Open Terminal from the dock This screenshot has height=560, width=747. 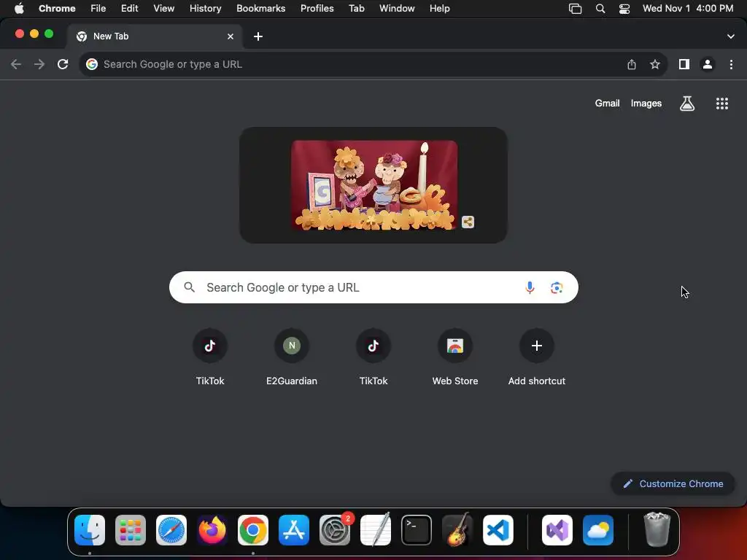tap(417, 530)
